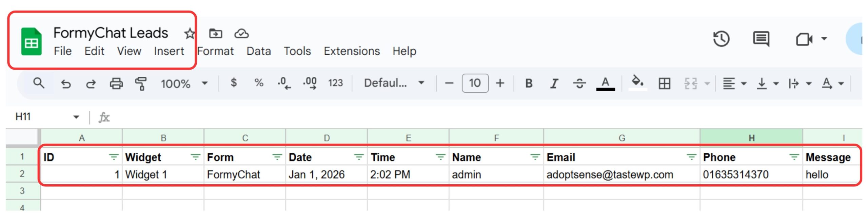
Task: Open the File menu
Action: click(63, 51)
